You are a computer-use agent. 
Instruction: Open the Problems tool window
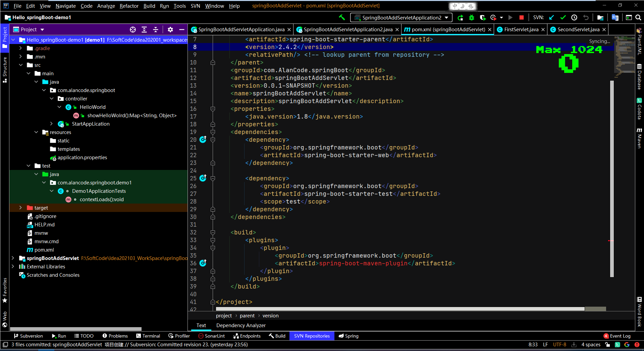pyautogui.click(x=115, y=336)
